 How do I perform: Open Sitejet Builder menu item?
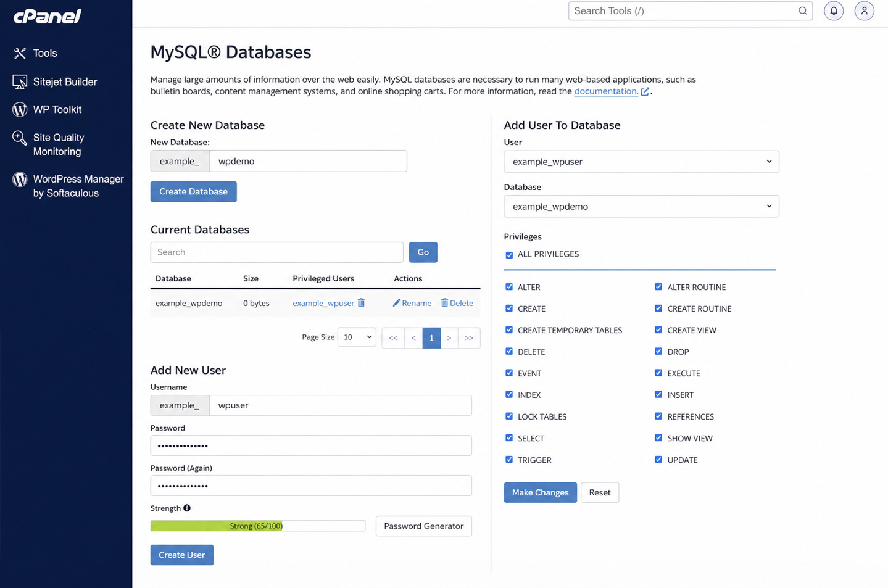click(65, 81)
